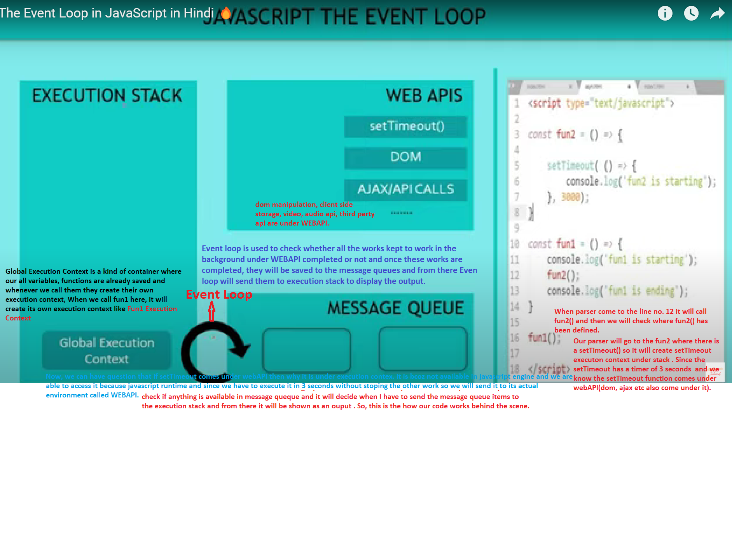Click the DOM box in Web APIs
This screenshot has height=560, width=732.
pyautogui.click(x=405, y=157)
